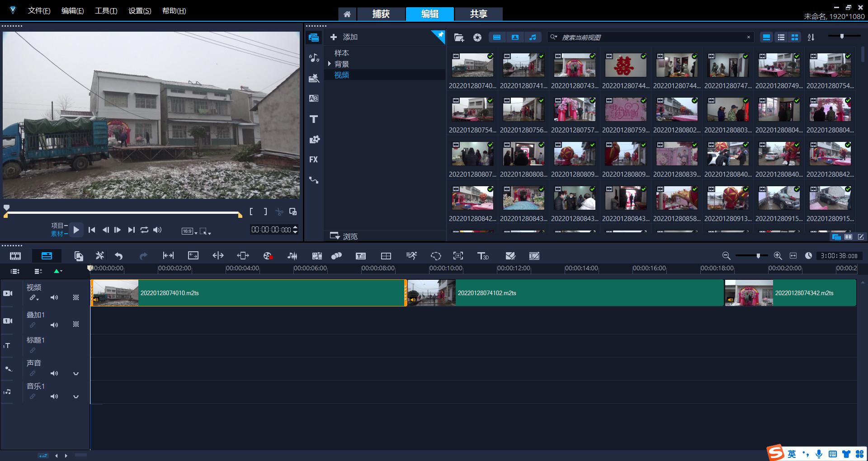Open the 设置(S) menu
Image resolution: width=868 pixels, height=461 pixels.
(x=140, y=11)
